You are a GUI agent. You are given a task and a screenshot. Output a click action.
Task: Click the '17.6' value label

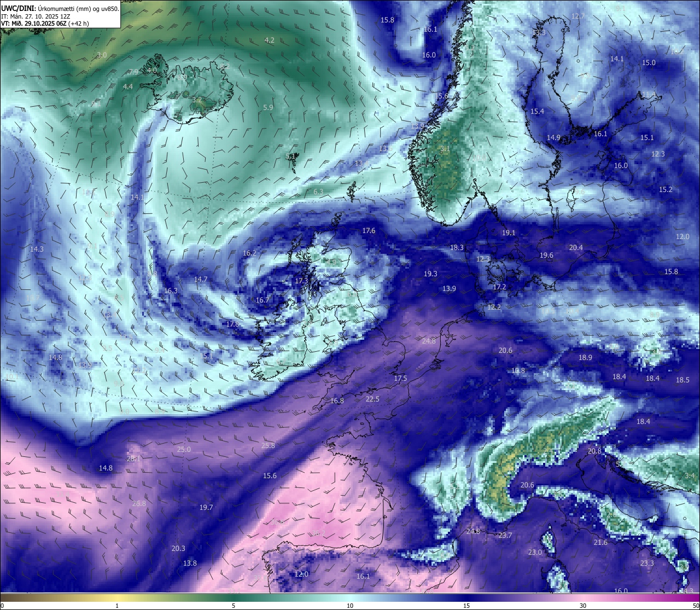(369, 231)
